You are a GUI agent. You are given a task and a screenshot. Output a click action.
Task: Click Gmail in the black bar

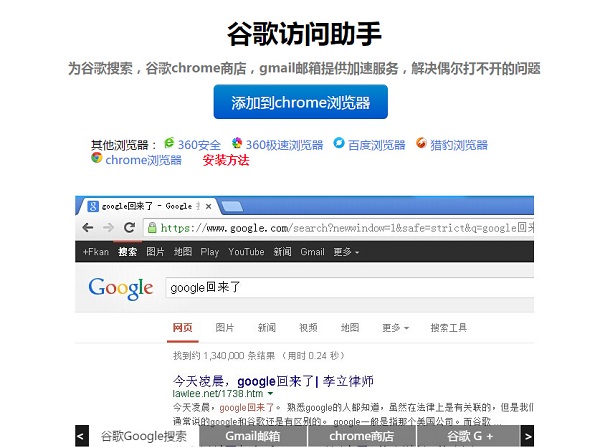click(312, 252)
